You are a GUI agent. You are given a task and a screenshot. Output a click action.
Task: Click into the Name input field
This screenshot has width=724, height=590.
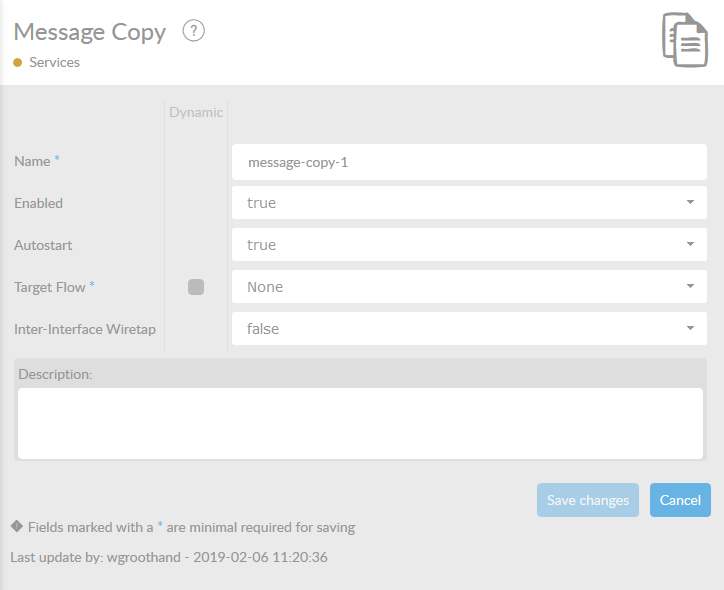tap(469, 161)
